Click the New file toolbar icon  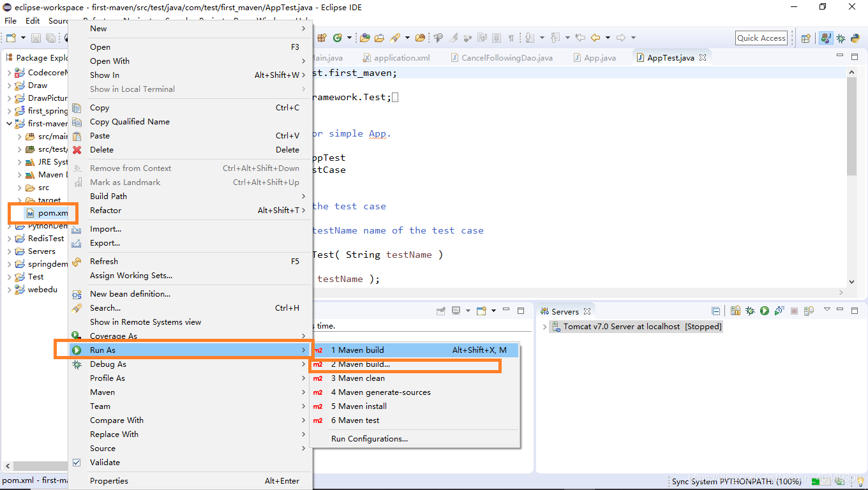11,38
